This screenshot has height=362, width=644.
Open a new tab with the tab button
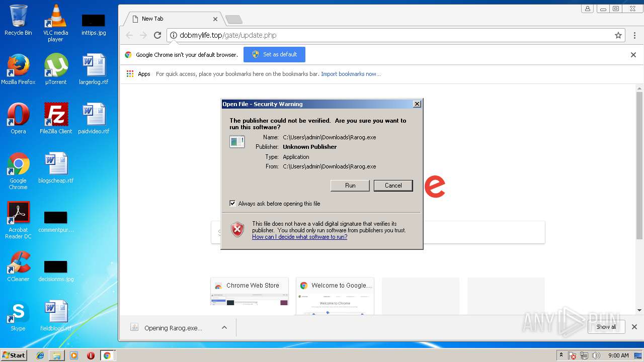234,20
